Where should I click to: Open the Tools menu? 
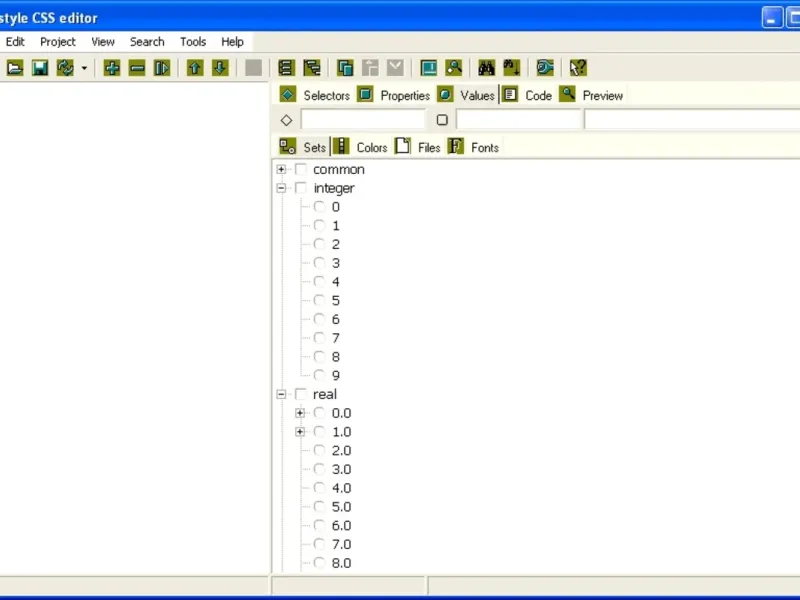(193, 42)
